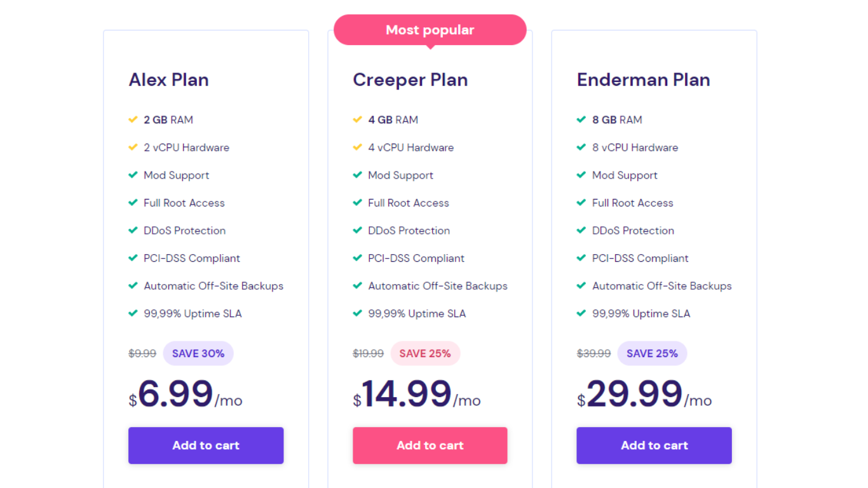Add the Enderman Plan to cart
The height and width of the screenshot is (488, 868).
pyautogui.click(x=654, y=445)
